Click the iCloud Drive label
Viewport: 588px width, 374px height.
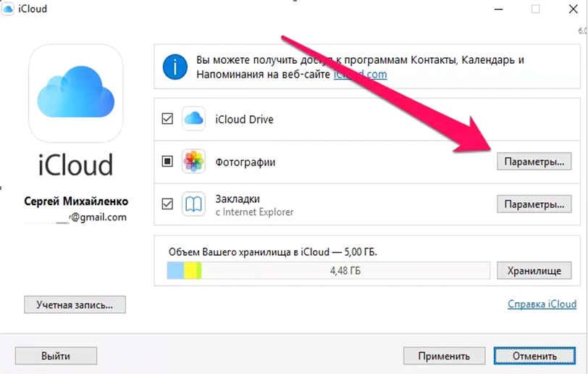[x=244, y=120]
